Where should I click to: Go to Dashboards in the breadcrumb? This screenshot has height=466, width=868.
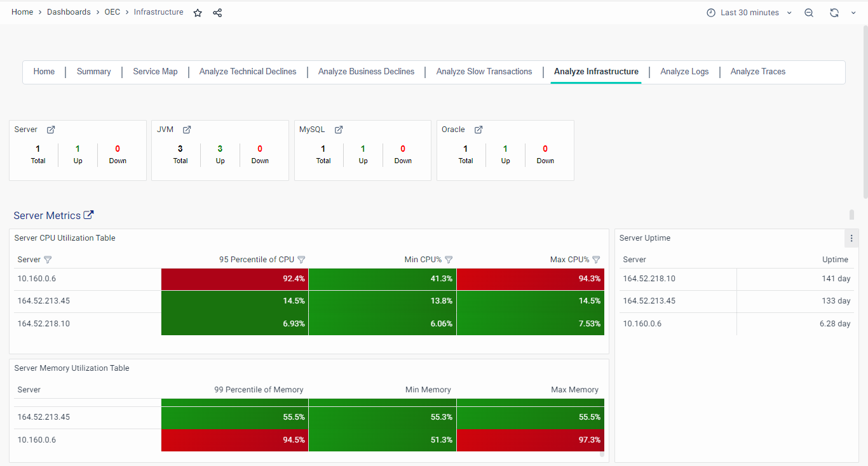[x=69, y=12]
